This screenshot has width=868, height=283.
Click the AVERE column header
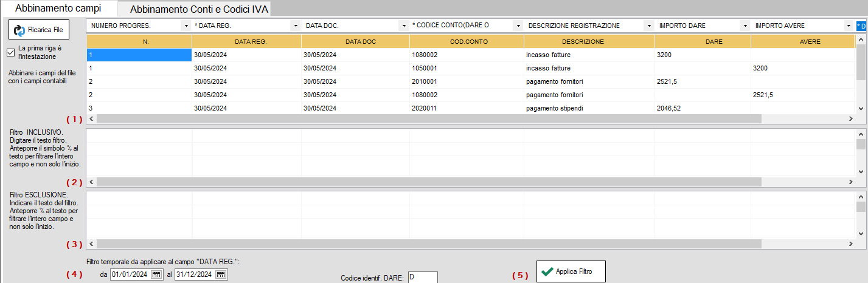coord(803,41)
